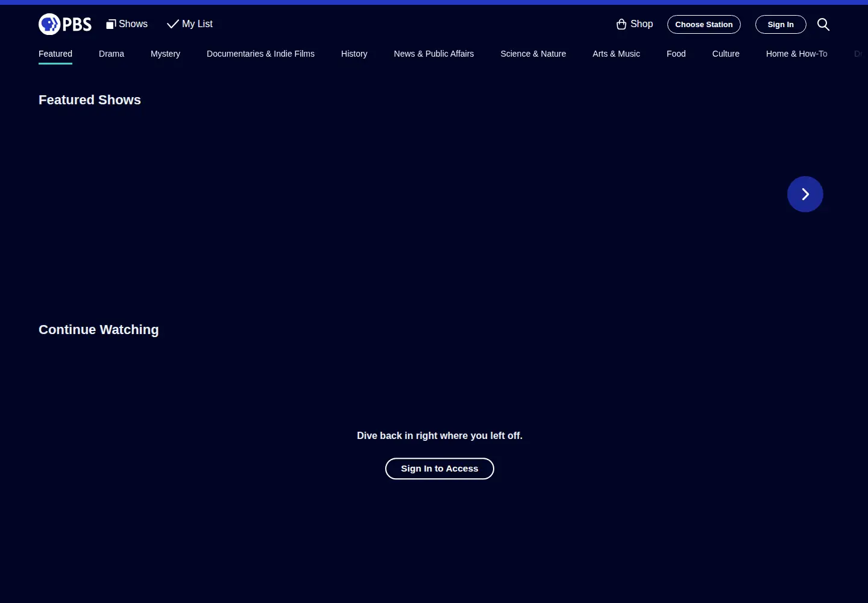
Task: Select the Featured tab
Action: 55,54
